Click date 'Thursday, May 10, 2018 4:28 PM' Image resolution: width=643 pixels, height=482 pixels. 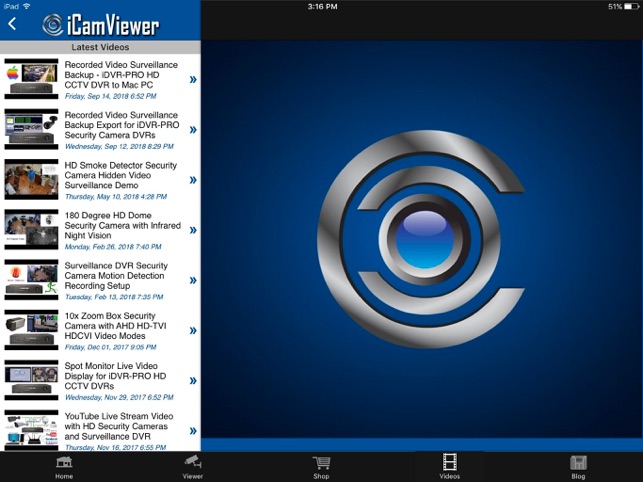point(116,196)
